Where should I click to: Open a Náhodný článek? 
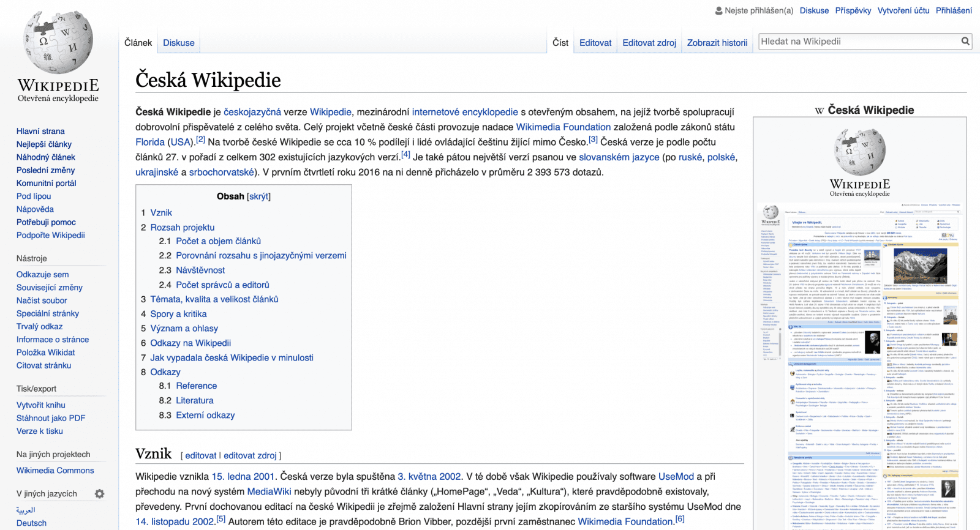pos(46,157)
